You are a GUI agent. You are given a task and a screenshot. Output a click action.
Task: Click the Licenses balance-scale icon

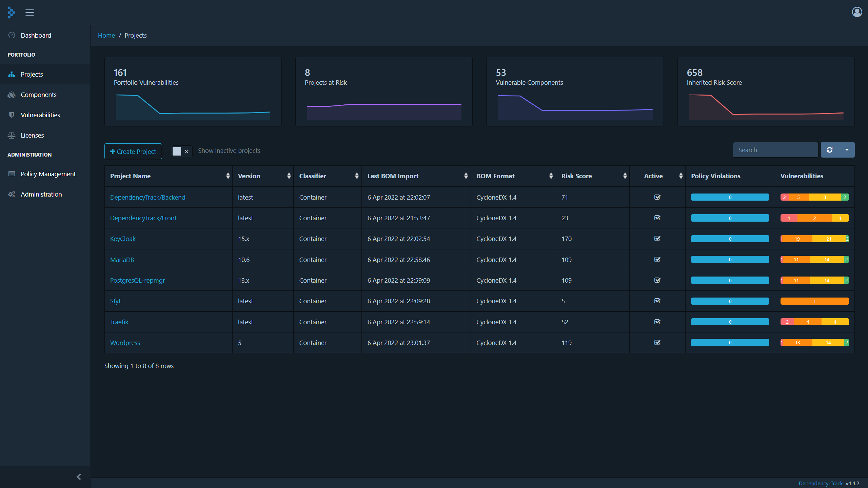pyautogui.click(x=12, y=135)
